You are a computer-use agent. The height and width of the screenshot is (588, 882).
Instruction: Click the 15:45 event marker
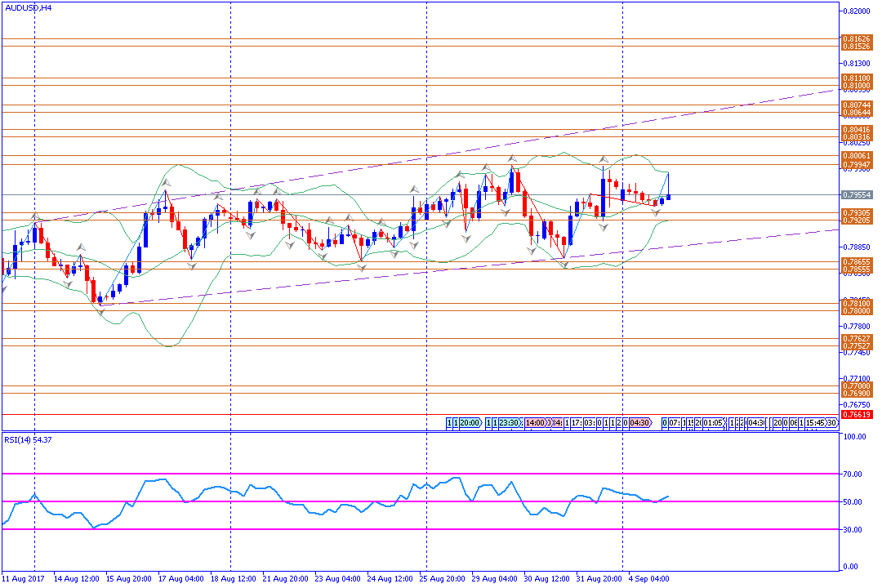pos(814,423)
